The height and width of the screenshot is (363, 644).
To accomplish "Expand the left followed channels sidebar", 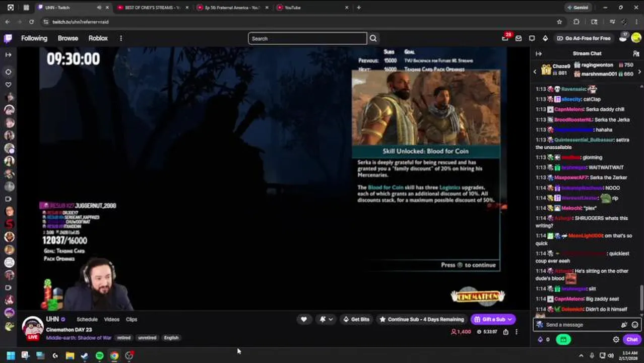I will click(x=8, y=54).
